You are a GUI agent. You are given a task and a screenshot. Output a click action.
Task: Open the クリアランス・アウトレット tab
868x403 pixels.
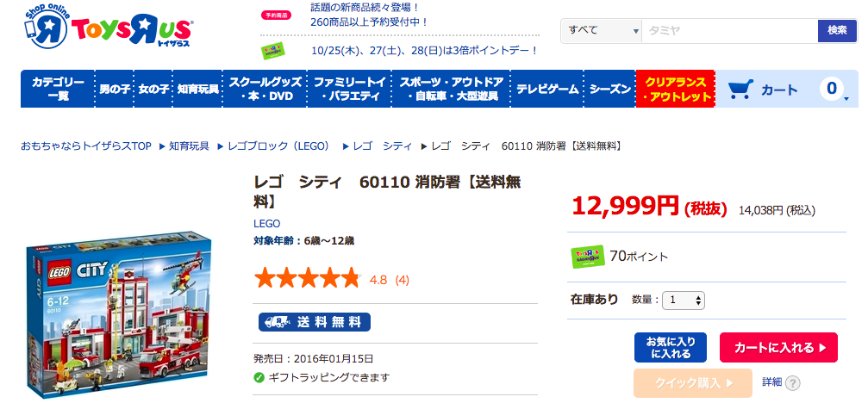(676, 89)
